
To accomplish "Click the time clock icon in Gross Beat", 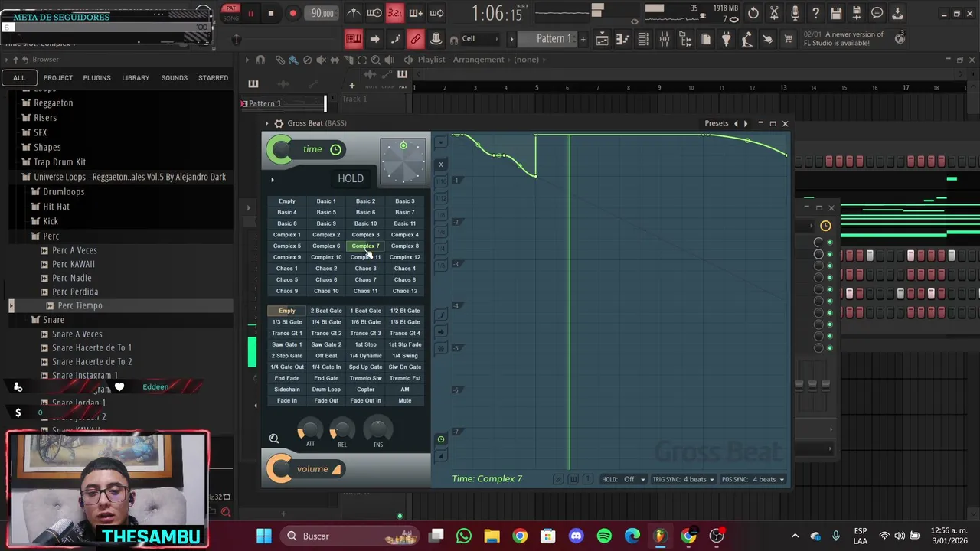I will (x=335, y=149).
